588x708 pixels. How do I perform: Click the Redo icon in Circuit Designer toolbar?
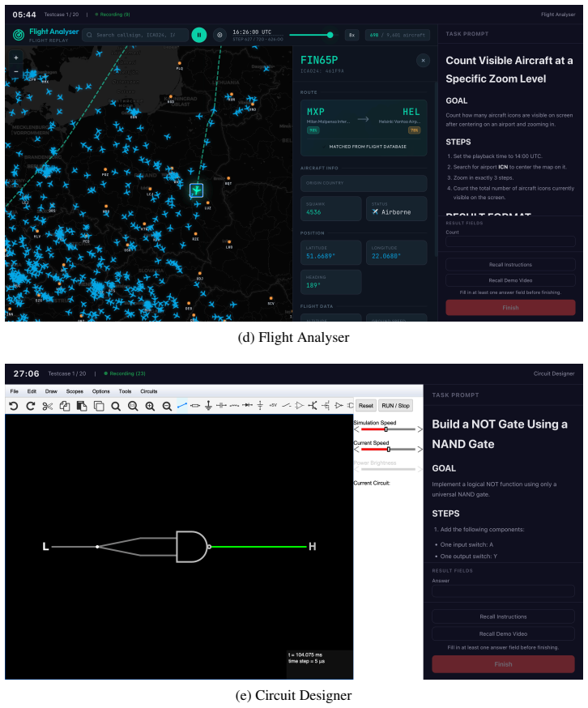point(30,406)
